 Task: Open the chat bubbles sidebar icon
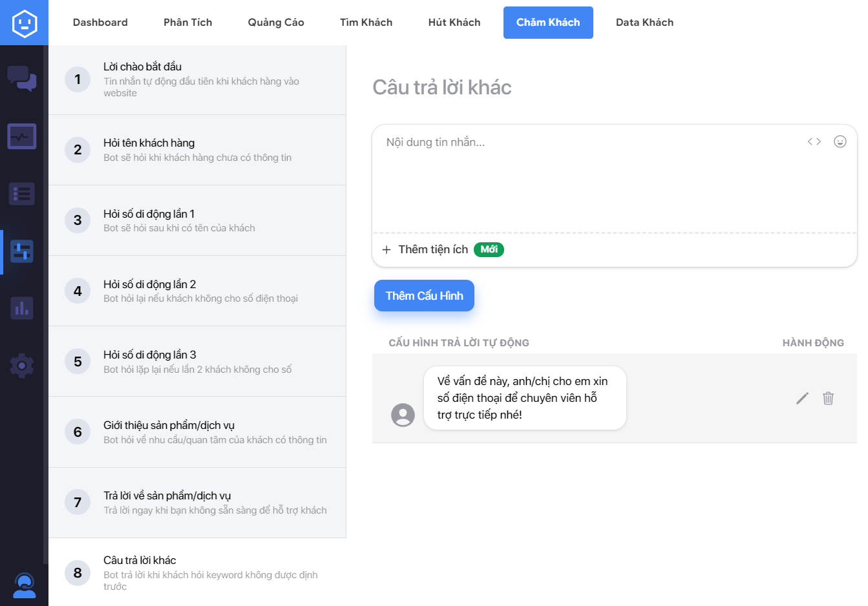[x=22, y=79]
